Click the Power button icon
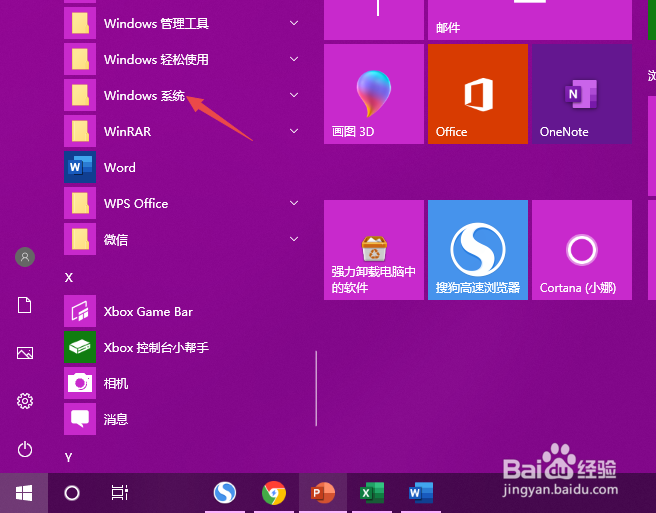Image resolution: width=656 pixels, height=513 pixels. click(x=25, y=449)
